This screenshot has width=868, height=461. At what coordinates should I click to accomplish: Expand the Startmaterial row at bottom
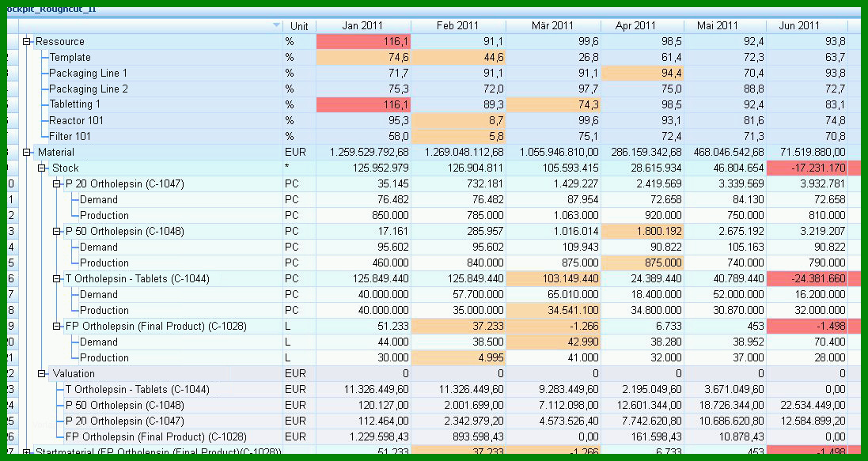[x=26, y=452]
